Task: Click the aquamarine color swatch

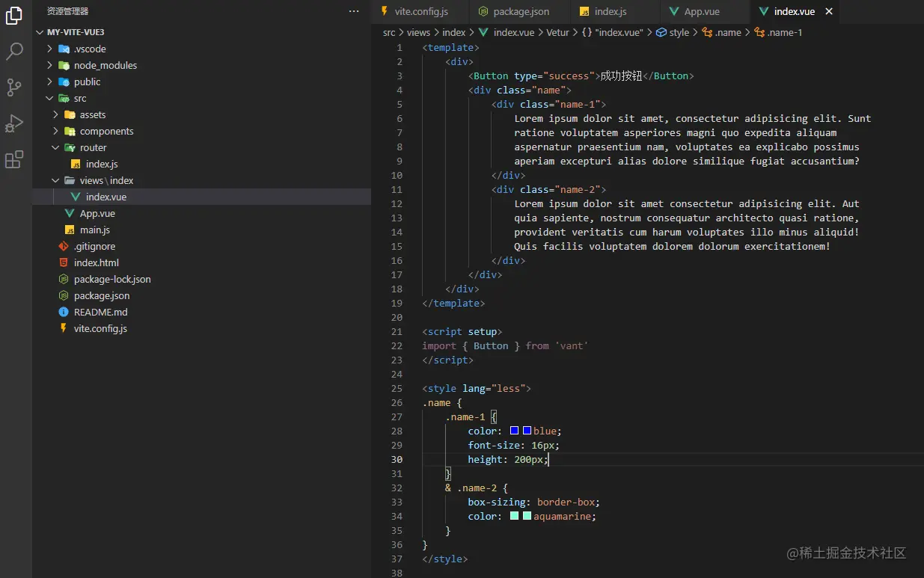Action: [x=515, y=516]
